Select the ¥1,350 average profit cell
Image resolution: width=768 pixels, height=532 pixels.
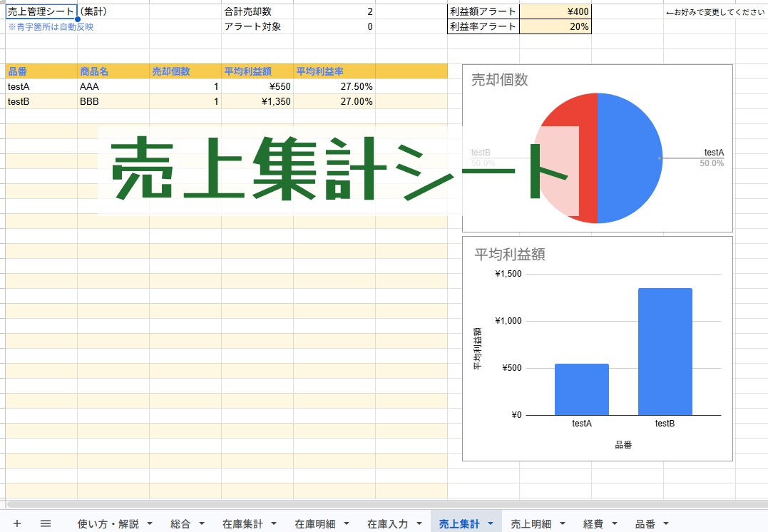[257, 101]
